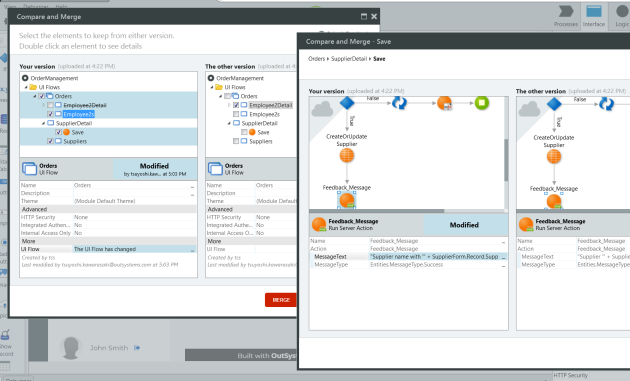
Task: Toggle Employee2Detail checkbox in the other version
Action: [x=236, y=105]
